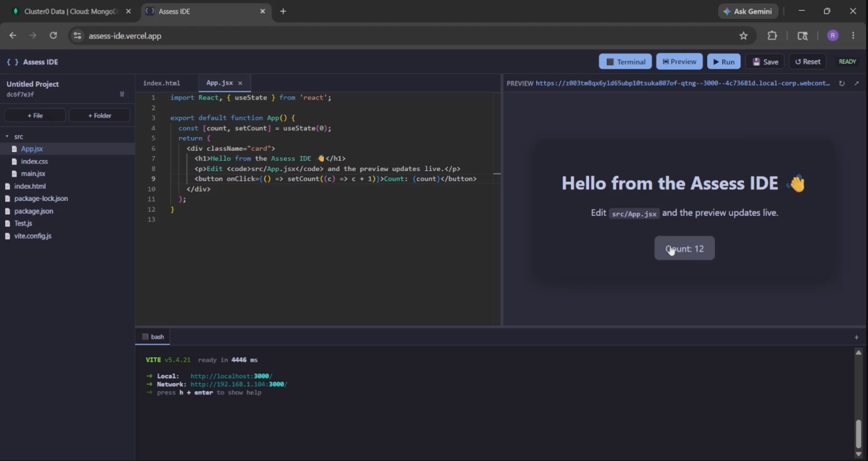Add a new terminal with plus icon
Screen dimensions: 868x461
tap(856, 337)
